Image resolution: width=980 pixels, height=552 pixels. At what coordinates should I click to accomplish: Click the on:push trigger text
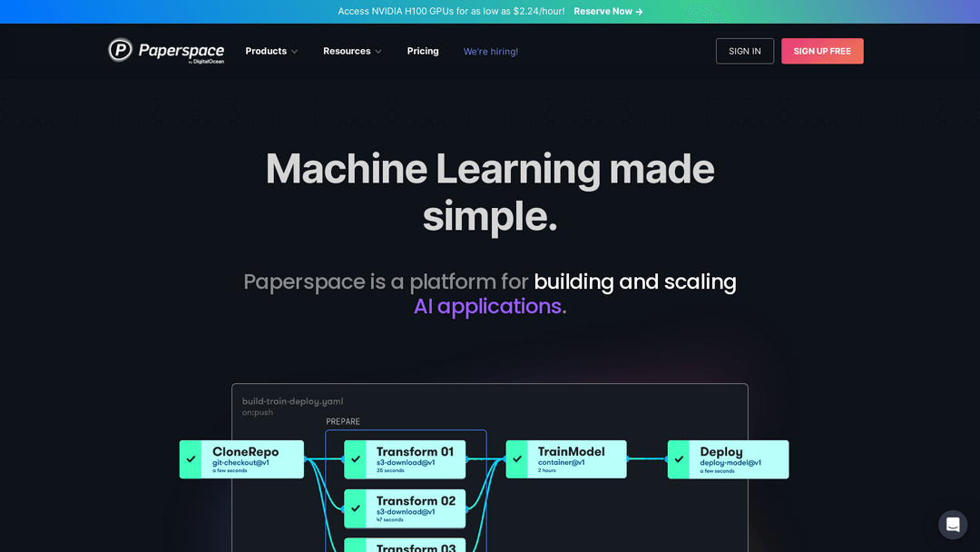point(258,412)
